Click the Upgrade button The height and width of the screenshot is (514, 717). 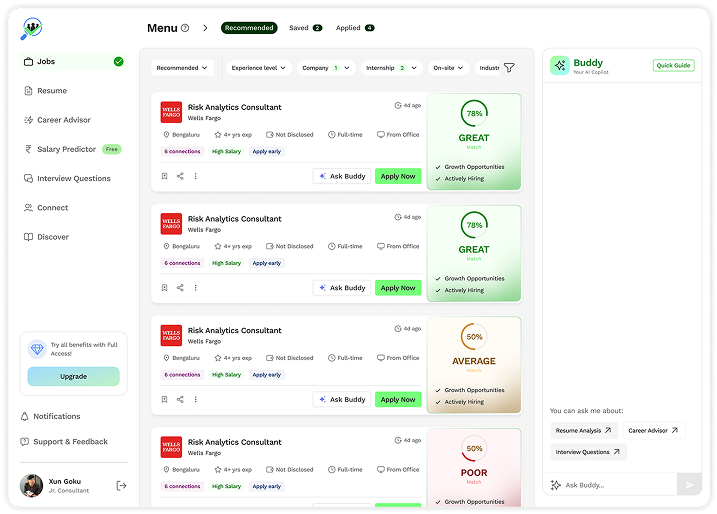click(x=74, y=376)
